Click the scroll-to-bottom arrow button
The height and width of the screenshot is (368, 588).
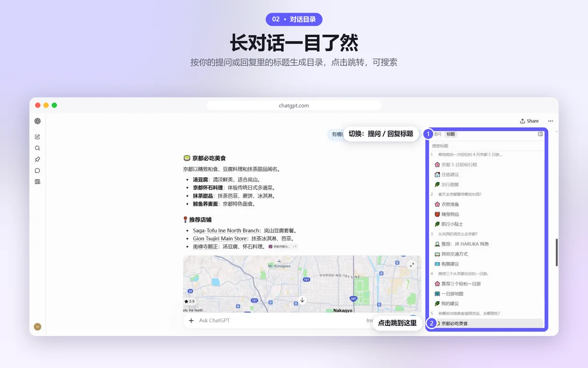click(x=302, y=300)
